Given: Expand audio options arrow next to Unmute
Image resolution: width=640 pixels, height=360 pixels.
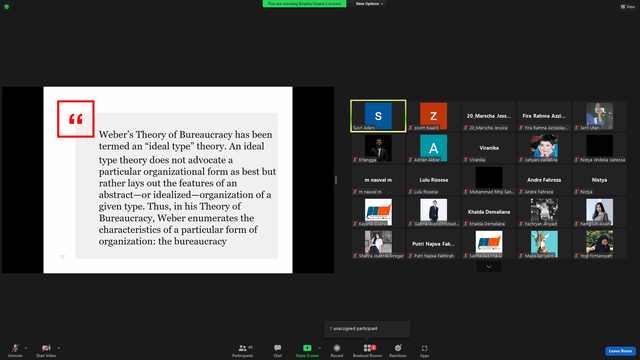Looking at the screenshot, I should [x=26, y=348].
